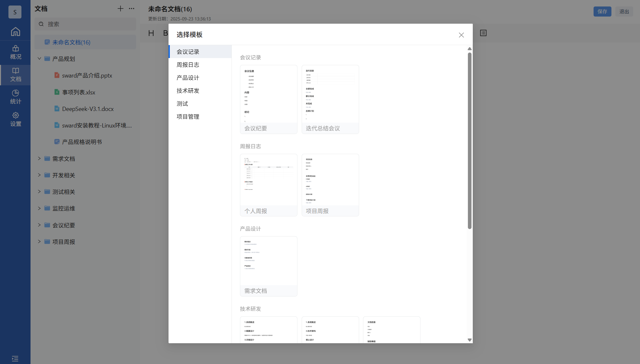Open the 设置 settings gear icon
Screen dimensions: 640x364
[x=15, y=119]
